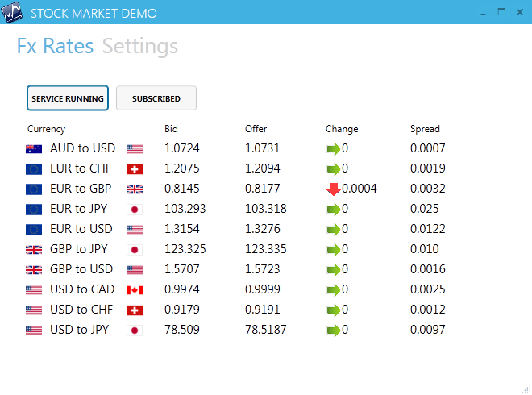Click the green arrow in USD to JPY row
This screenshot has height=395, width=532.
[333, 331]
